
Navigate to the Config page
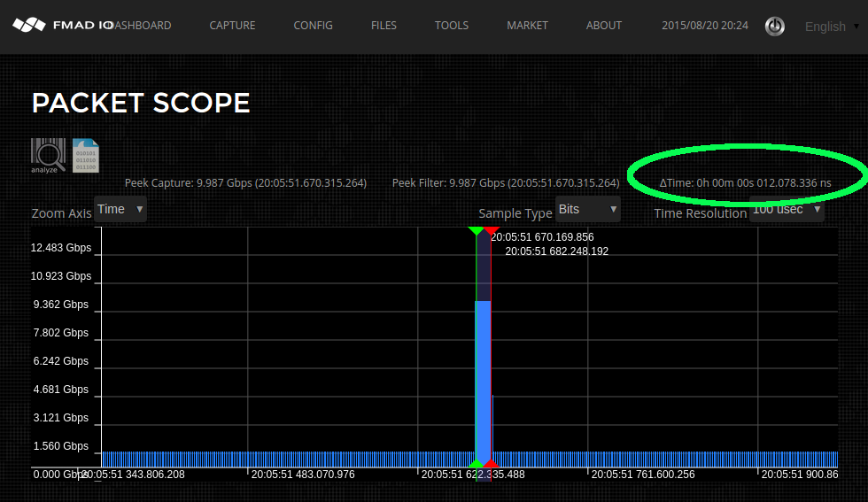(314, 26)
